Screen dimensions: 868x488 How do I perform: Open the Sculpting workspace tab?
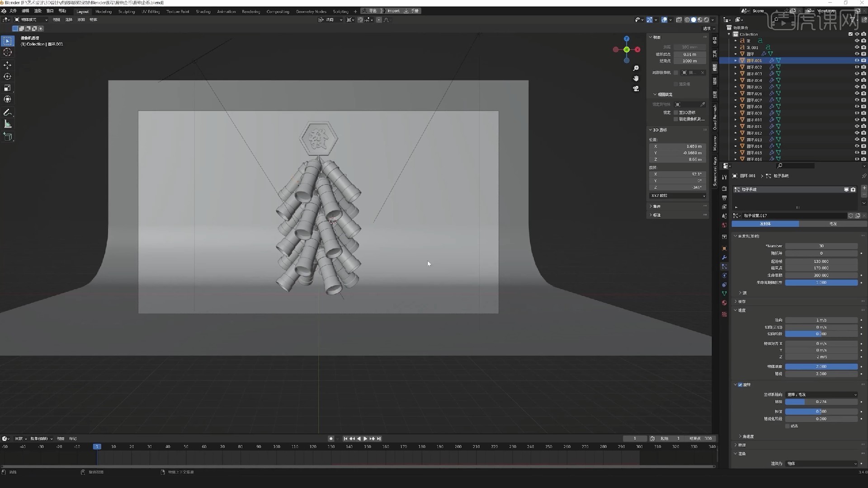(127, 11)
